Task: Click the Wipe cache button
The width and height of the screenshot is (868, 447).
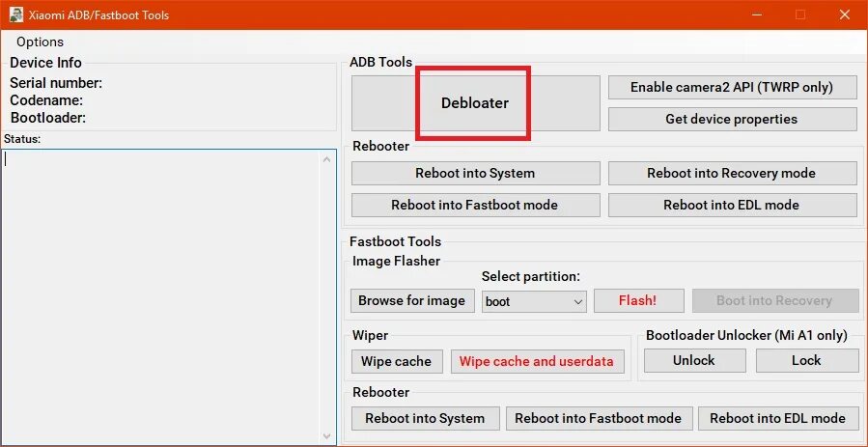Action: pos(397,362)
